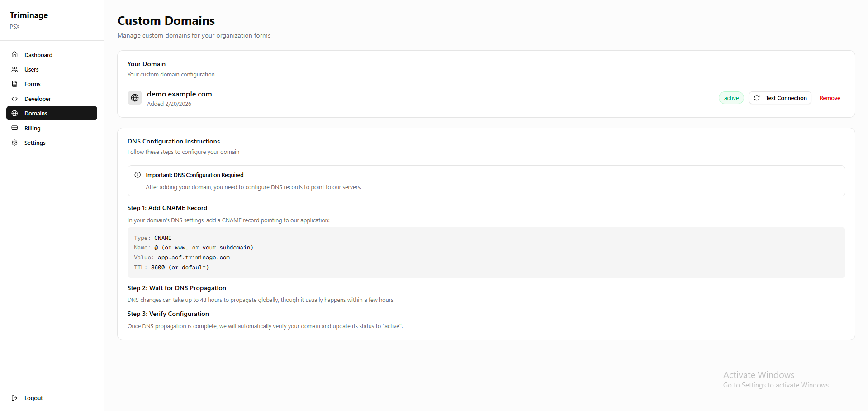Viewport: 868px width, 411px height.
Task: Click the active status badge
Action: pyautogui.click(x=731, y=98)
